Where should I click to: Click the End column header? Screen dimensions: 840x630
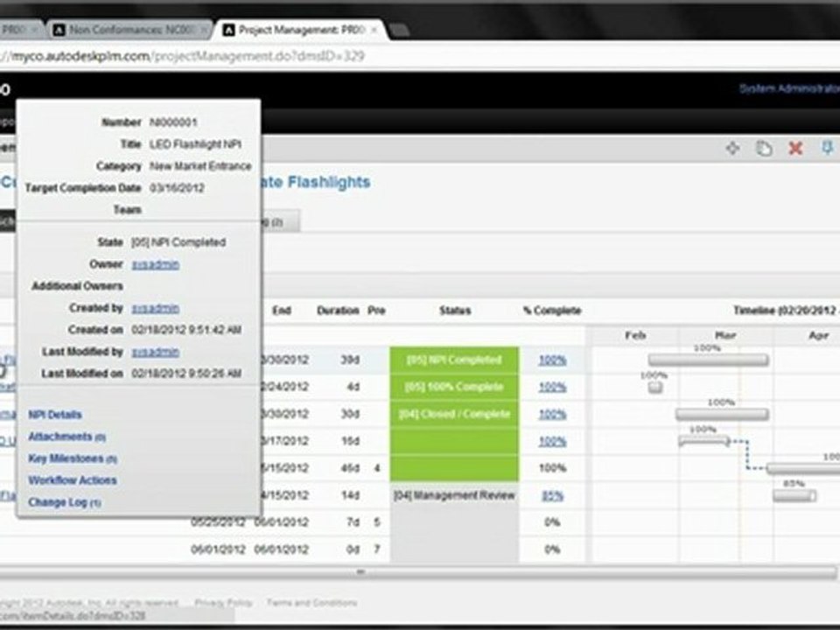click(x=281, y=310)
